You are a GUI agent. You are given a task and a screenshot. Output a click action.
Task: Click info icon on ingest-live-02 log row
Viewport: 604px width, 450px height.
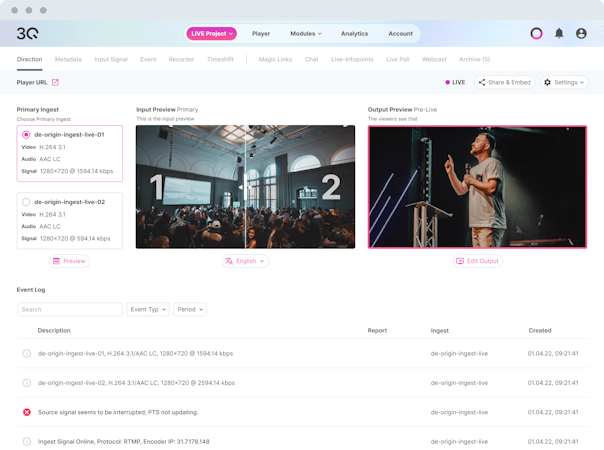click(x=27, y=383)
